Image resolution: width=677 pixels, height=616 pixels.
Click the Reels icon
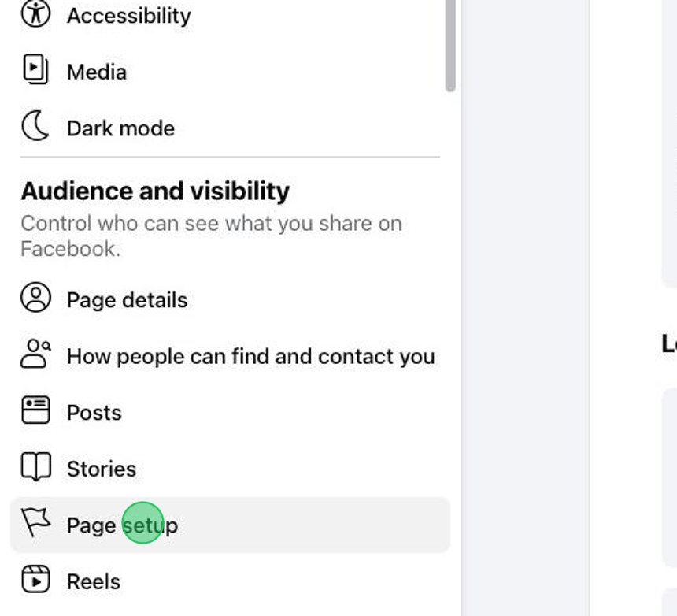click(35, 581)
